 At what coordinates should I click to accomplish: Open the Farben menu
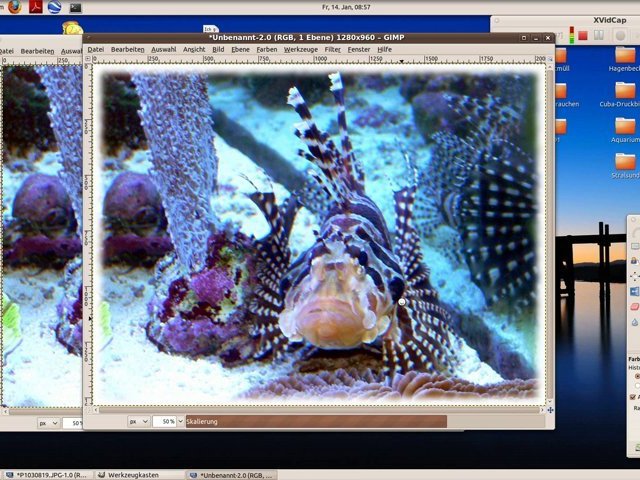click(267, 49)
